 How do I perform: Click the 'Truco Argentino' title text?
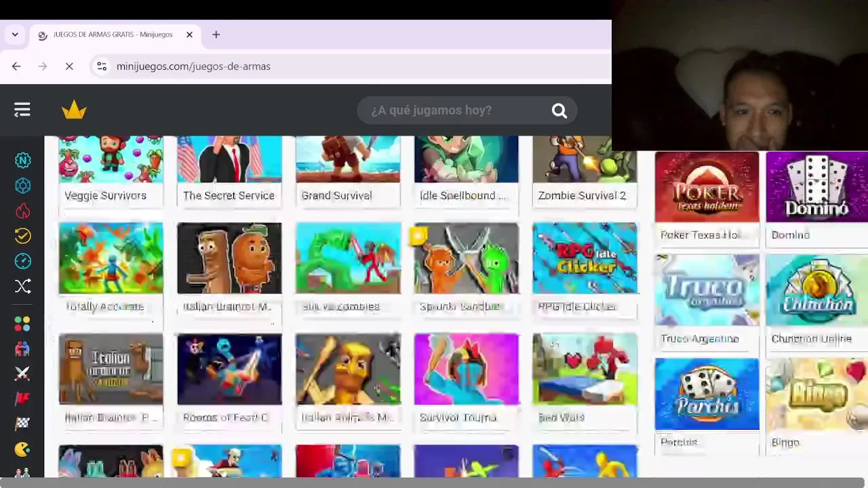(699, 338)
